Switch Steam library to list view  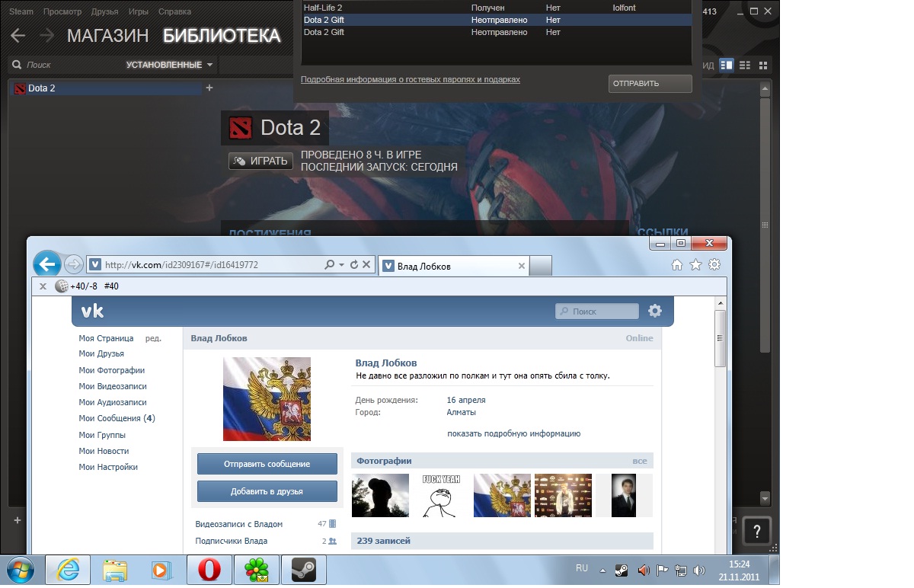pos(745,66)
